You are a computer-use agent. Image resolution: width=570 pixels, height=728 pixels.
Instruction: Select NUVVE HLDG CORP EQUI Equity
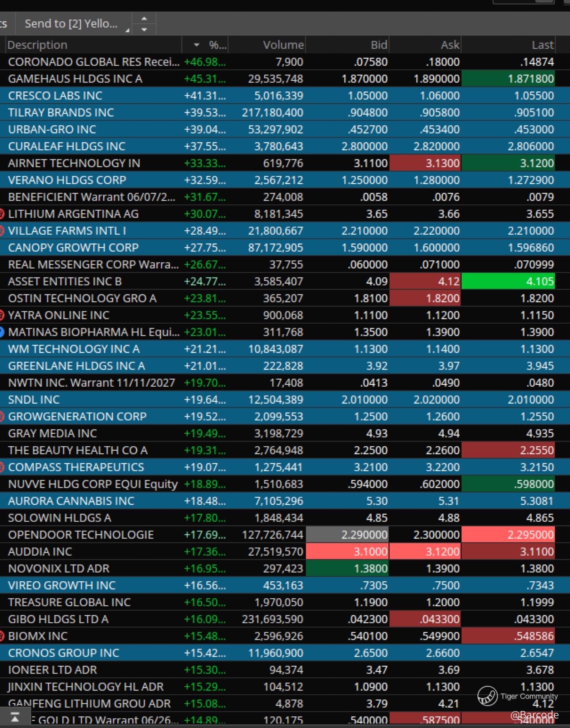[93, 485]
